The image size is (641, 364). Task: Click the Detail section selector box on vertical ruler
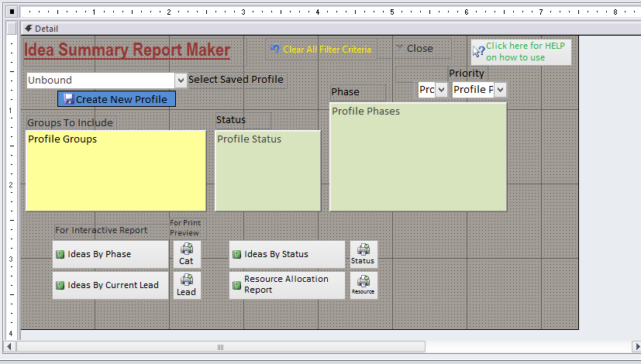point(12,29)
